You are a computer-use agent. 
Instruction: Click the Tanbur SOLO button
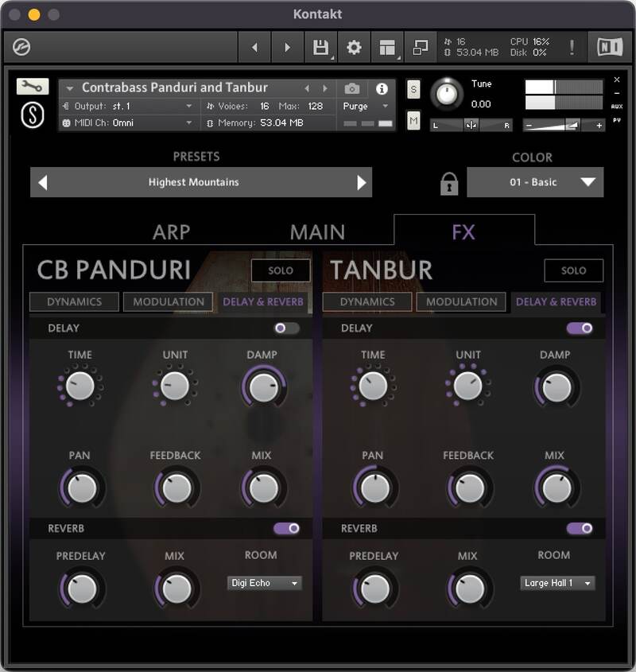click(574, 270)
